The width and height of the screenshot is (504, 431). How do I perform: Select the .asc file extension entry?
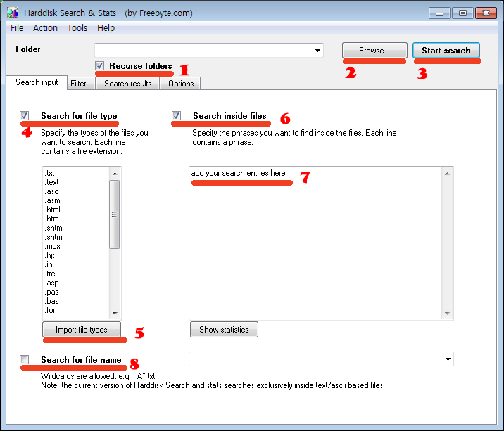[51, 191]
